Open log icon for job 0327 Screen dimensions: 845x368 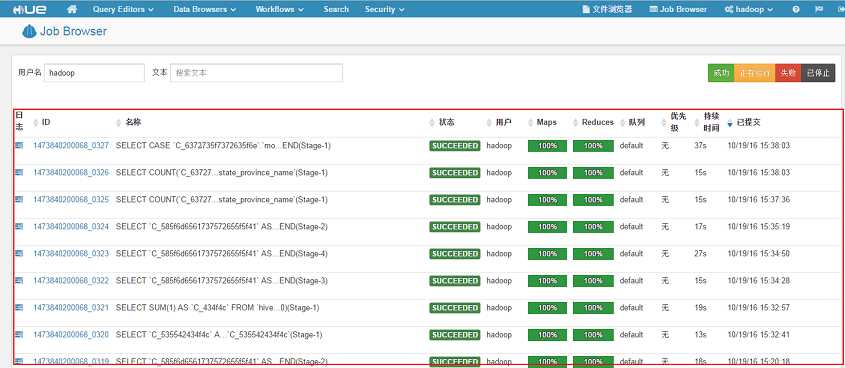click(19, 145)
